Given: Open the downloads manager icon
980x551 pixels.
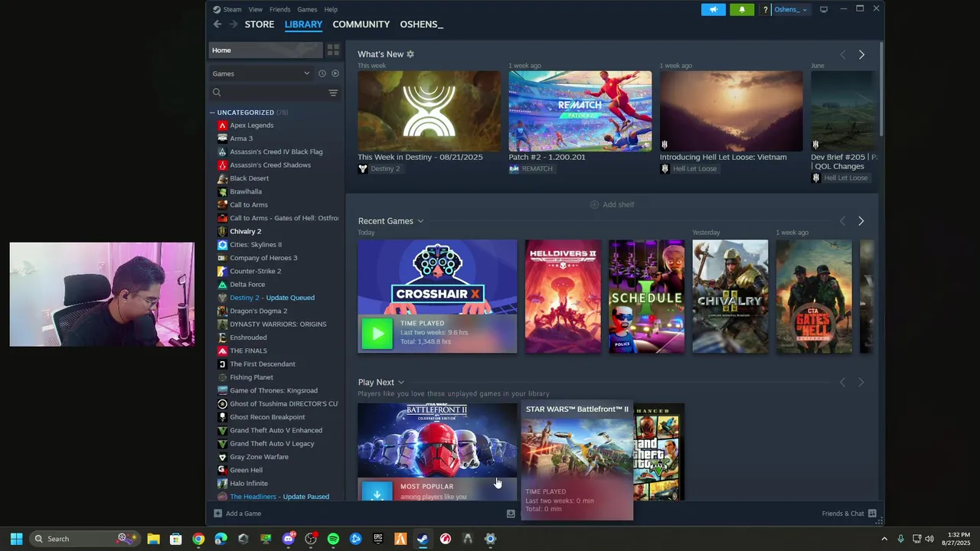Looking at the screenshot, I should 511,514.
